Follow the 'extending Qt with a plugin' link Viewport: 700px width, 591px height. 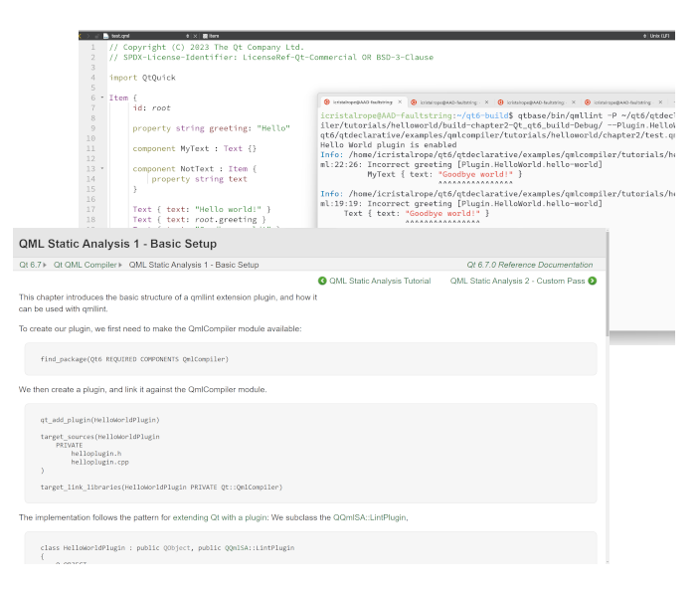click(220, 517)
